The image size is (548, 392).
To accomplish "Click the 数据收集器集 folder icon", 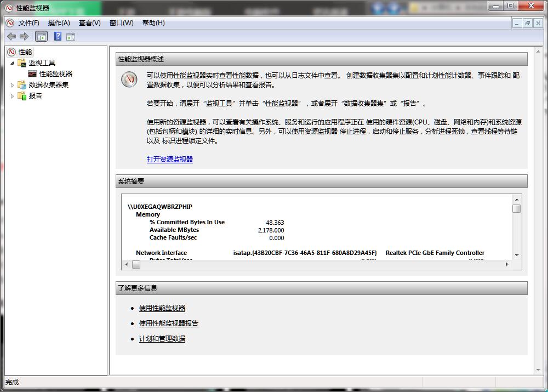I will click(x=22, y=84).
